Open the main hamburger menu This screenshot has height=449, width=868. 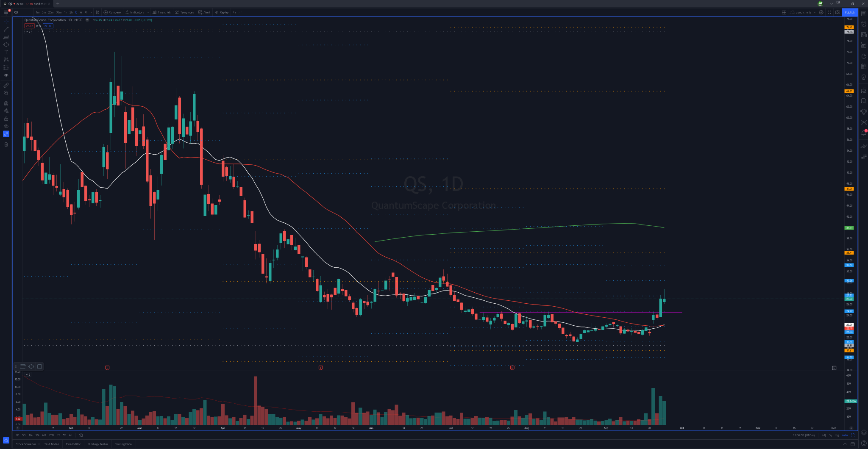[6, 12]
